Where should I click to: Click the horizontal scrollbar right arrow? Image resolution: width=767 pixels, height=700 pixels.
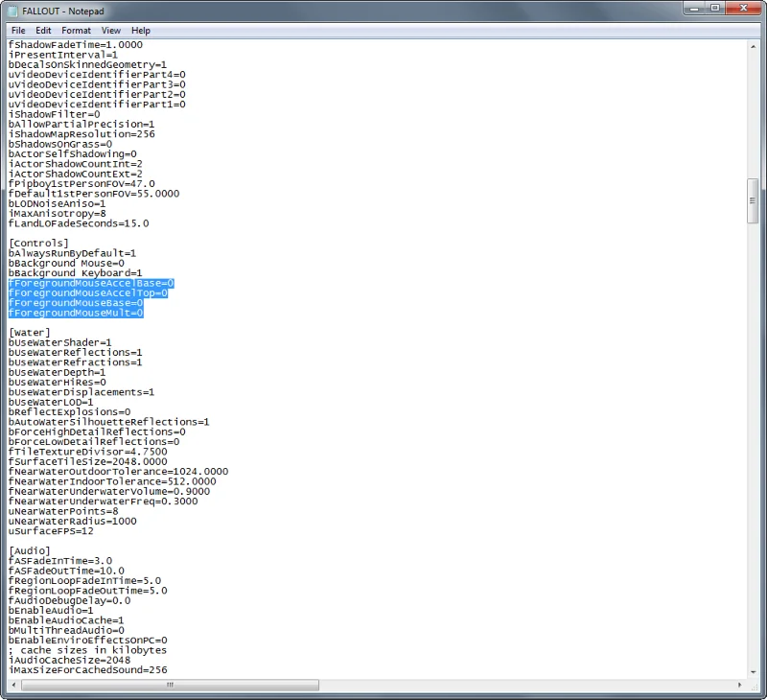(x=739, y=685)
